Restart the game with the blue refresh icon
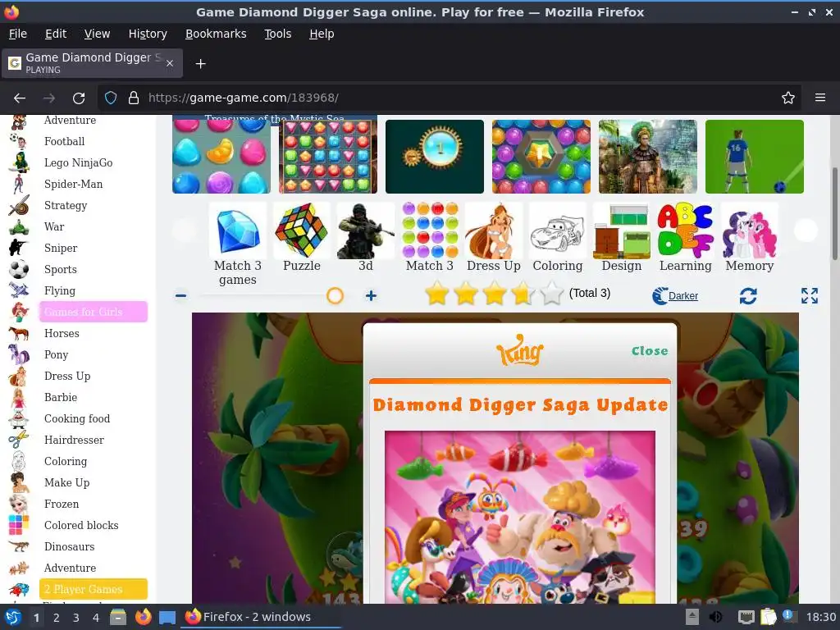840x630 pixels. click(748, 295)
